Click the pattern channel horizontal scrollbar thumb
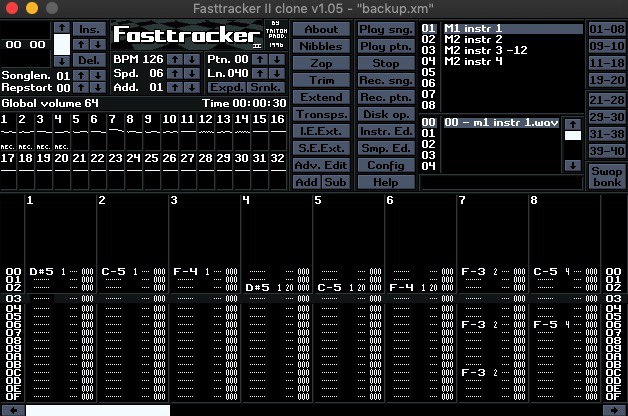 tap(98, 410)
